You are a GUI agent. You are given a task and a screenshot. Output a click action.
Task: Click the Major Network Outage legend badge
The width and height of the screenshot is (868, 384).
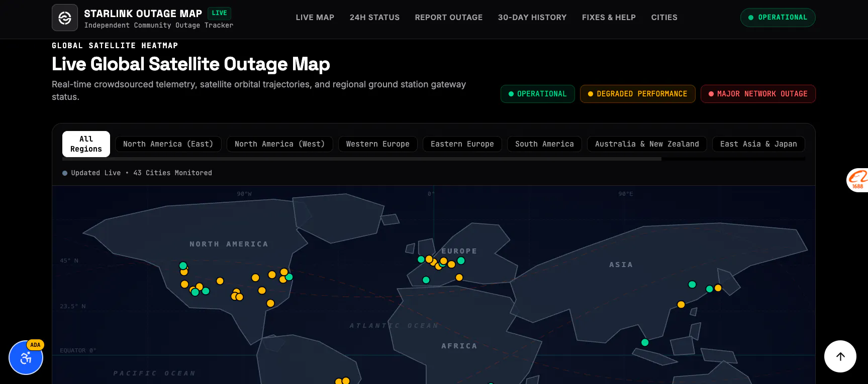[x=758, y=94]
